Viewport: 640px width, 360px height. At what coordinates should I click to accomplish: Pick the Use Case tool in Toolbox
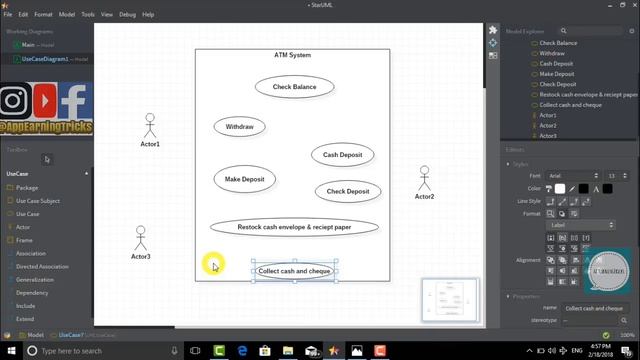click(x=27, y=214)
